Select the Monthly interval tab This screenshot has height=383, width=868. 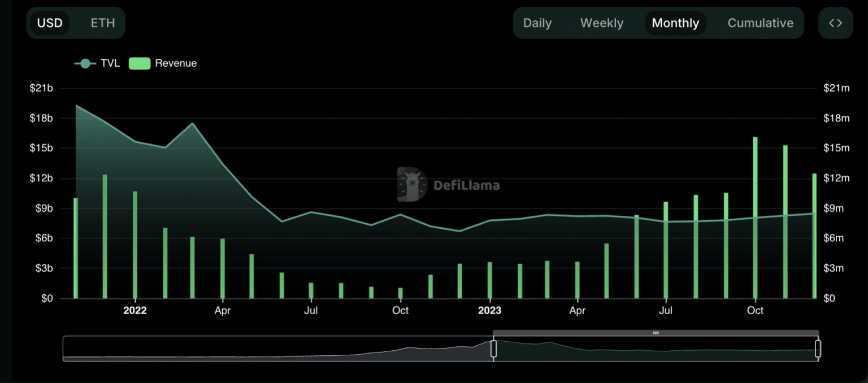[x=675, y=23]
